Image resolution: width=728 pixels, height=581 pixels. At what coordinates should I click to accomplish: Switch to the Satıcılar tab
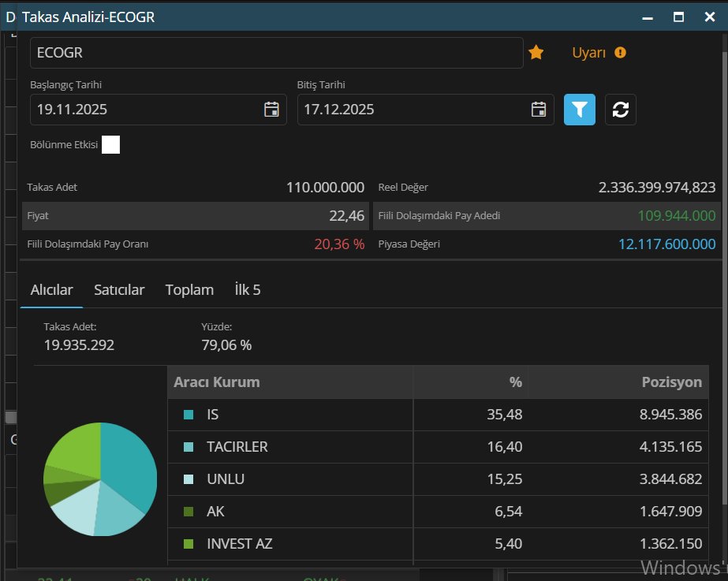[119, 289]
